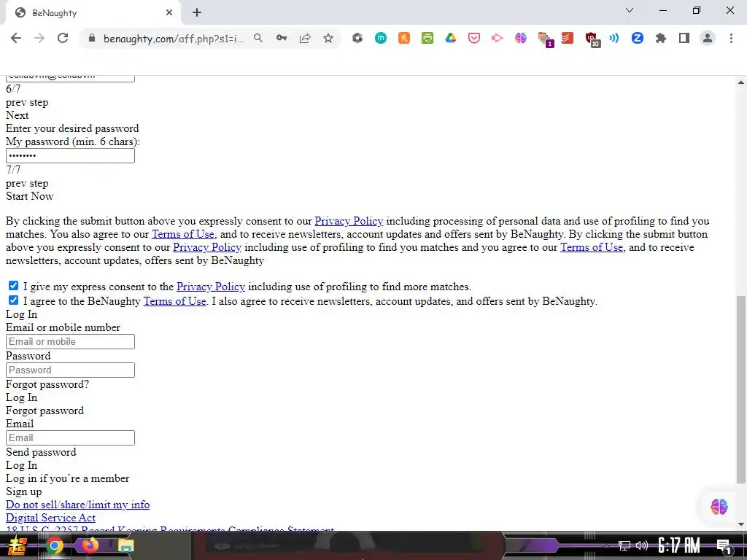Close the BeNaughty tab
747x560 pixels.
(169, 13)
